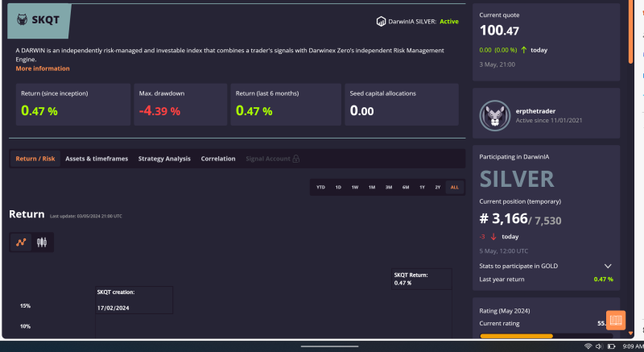This screenshot has width=644, height=352.
Task: Open the Assets & timeframes tab
Action: 97,159
